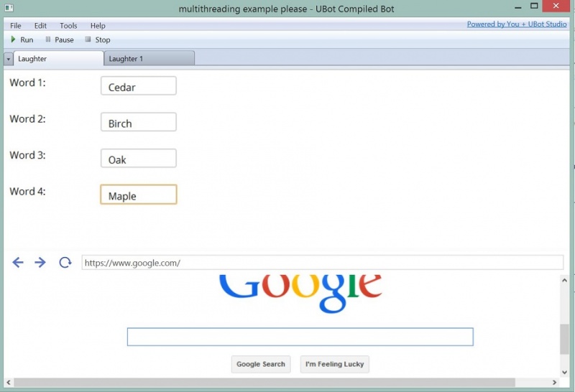
Task: Open the Tools menu
Action: point(68,26)
